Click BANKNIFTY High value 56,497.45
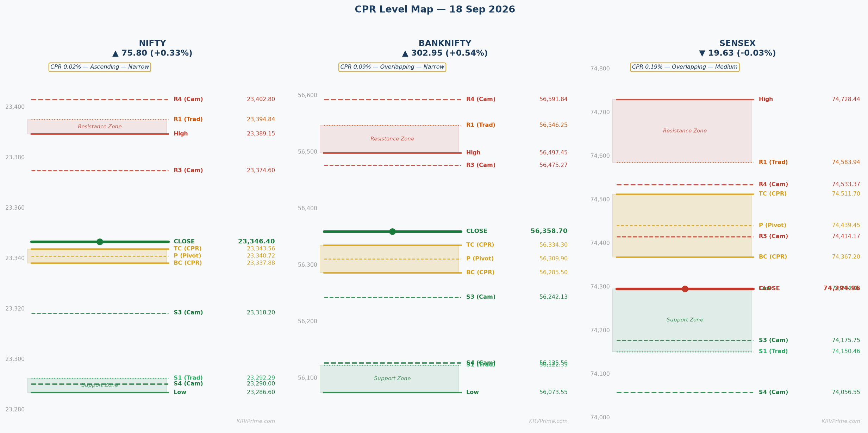 pyautogui.click(x=554, y=153)
